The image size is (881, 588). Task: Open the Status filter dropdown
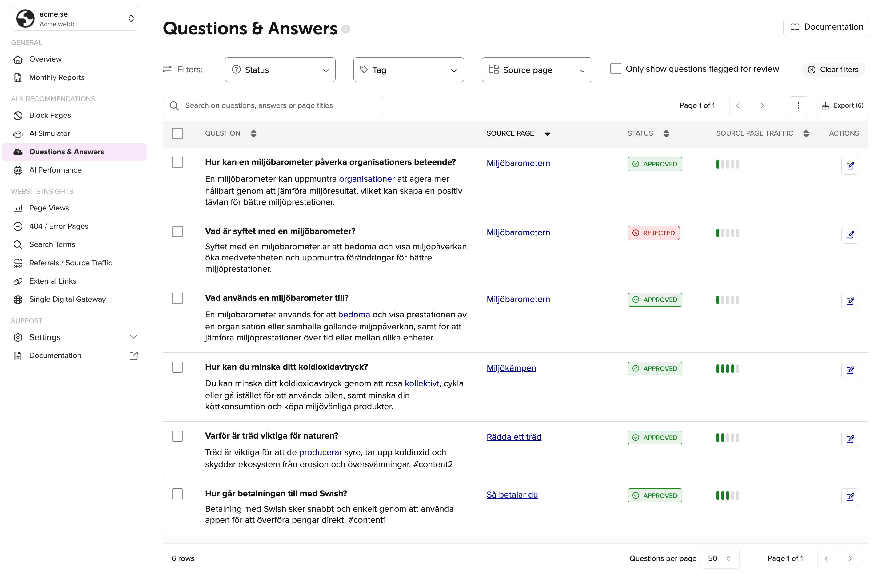[x=280, y=70]
